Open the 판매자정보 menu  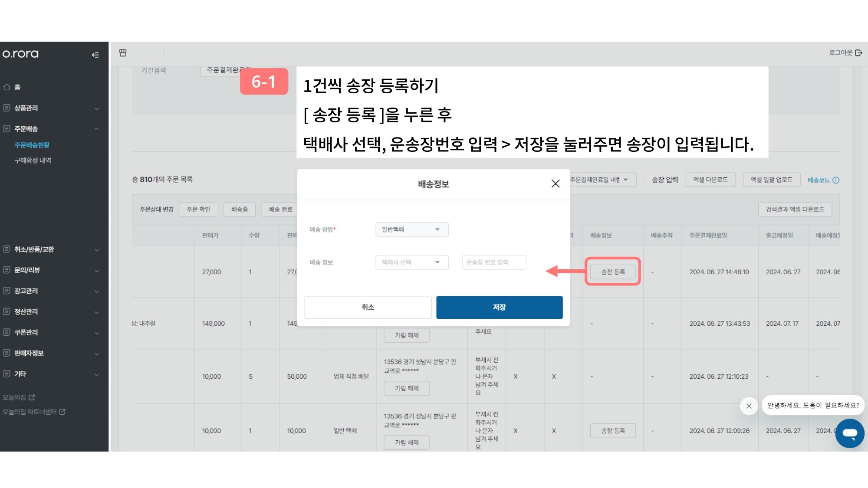tap(29, 353)
